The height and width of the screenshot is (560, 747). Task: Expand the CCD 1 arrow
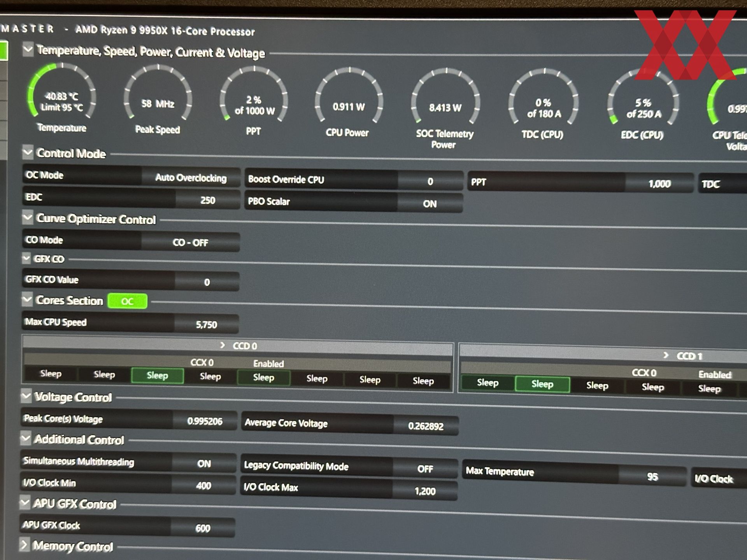tap(666, 355)
